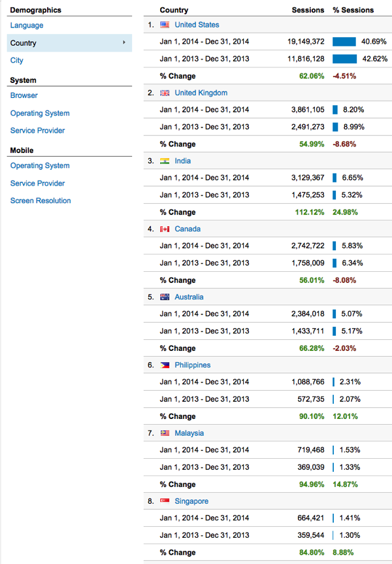The height and width of the screenshot is (564, 392).
Task: Click the 66.28% change value
Action: click(x=312, y=348)
